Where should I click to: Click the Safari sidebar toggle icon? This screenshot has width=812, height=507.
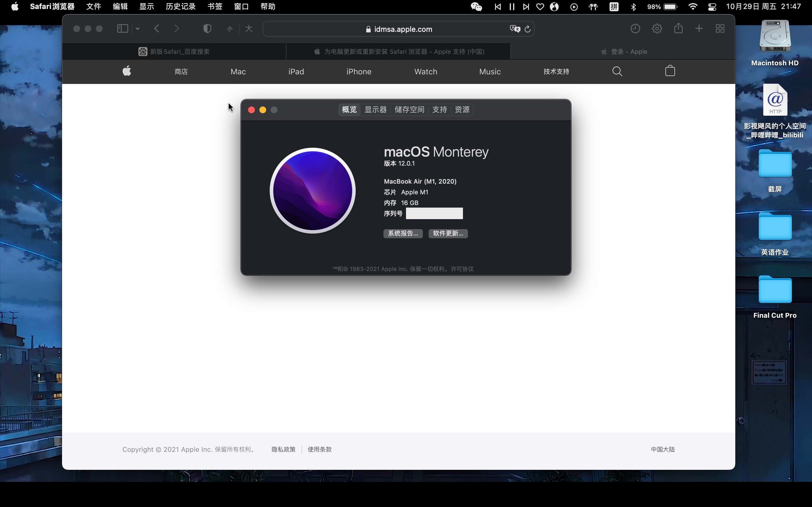(122, 28)
